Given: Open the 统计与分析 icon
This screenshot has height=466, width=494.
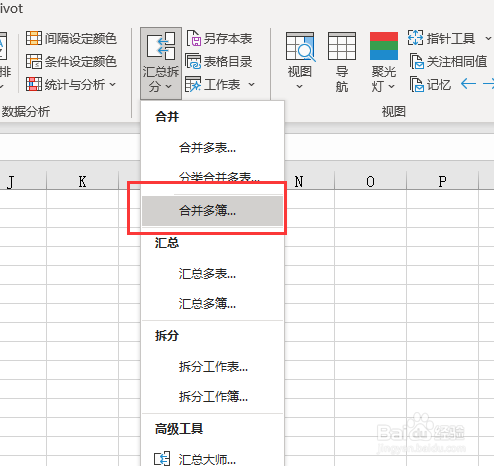Looking at the screenshot, I should pyautogui.click(x=34, y=84).
